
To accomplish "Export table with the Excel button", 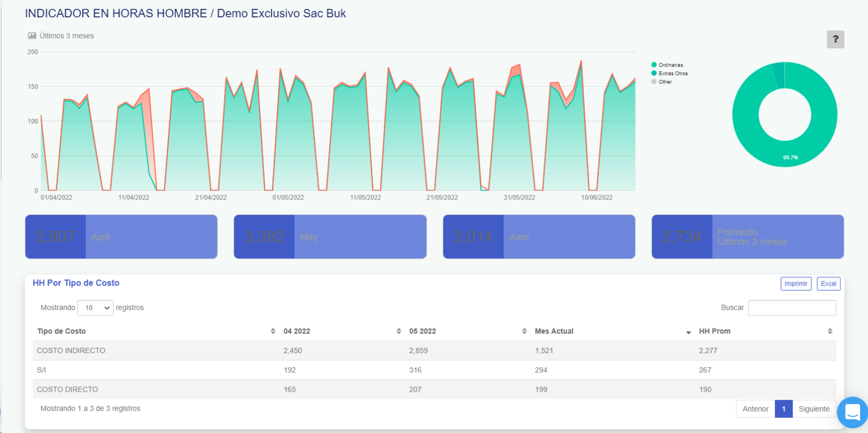I will [x=828, y=283].
